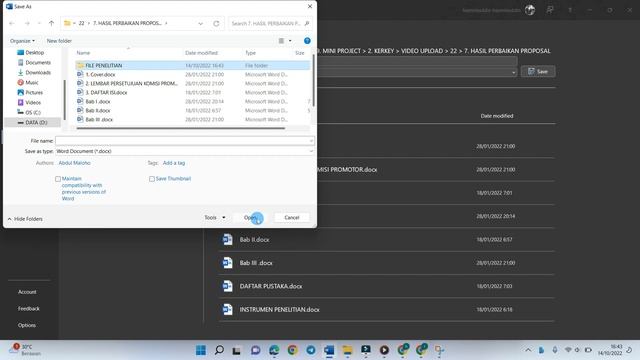Open DAFTAR PUSTAKA.docx in Word backstage list

click(387, 286)
